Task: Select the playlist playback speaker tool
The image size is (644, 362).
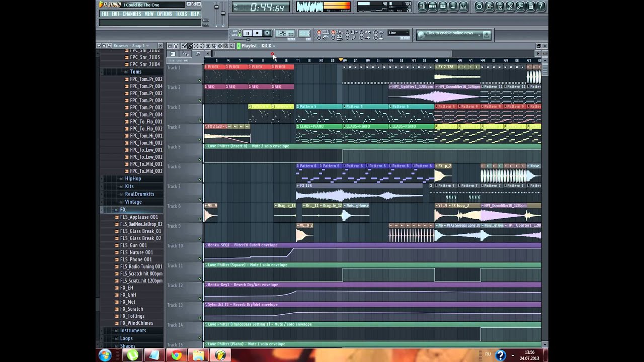Action: coord(232,46)
